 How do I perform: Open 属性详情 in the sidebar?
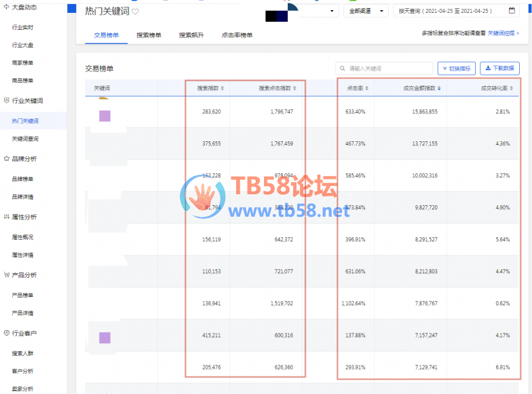tap(22, 255)
